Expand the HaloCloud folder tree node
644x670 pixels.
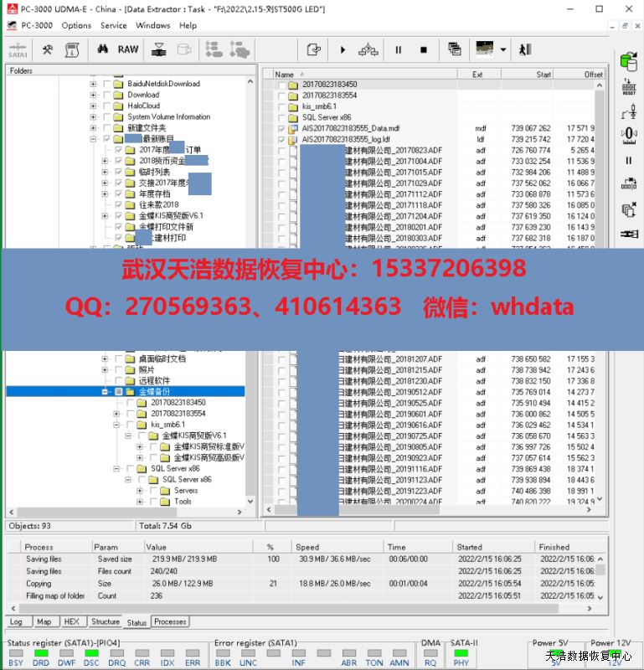coord(94,106)
